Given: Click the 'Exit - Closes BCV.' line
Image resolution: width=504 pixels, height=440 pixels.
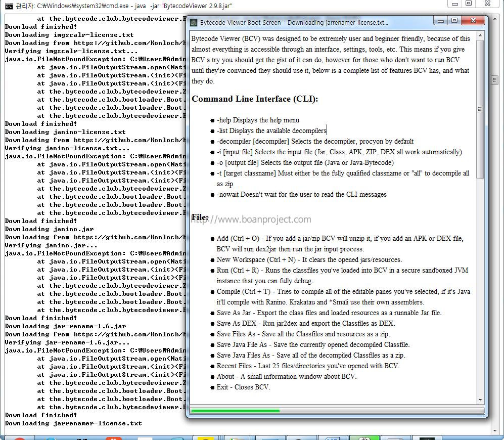Looking at the screenshot, I should tap(243, 387).
